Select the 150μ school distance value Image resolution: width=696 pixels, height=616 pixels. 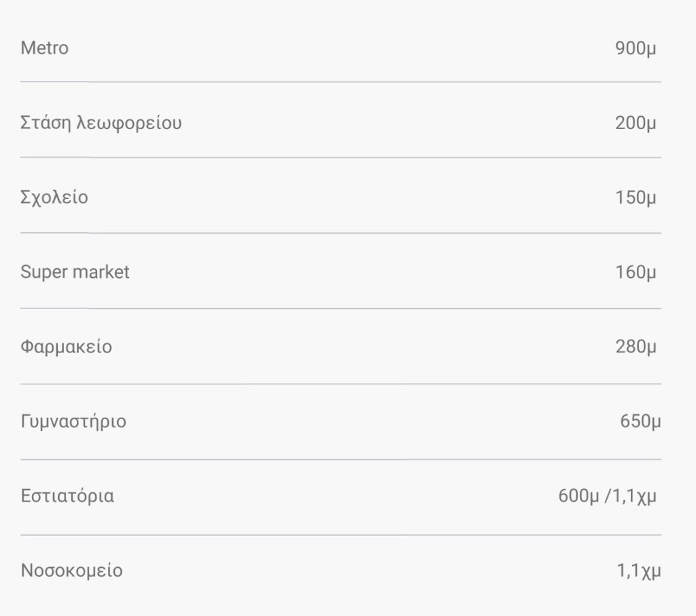(636, 198)
